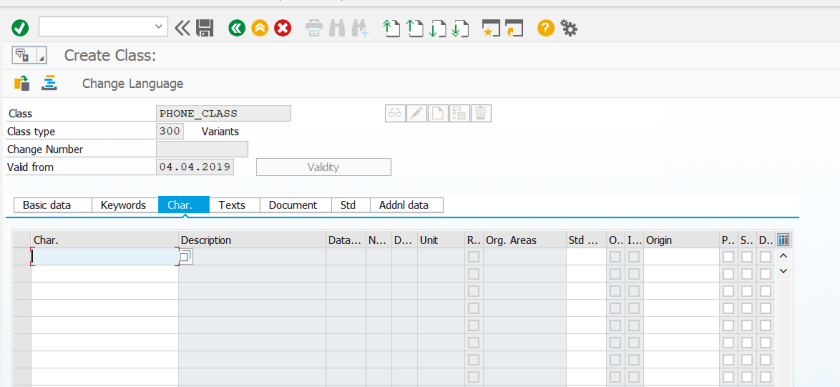Click the Validity button
840x387 pixels.
(324, 167)
